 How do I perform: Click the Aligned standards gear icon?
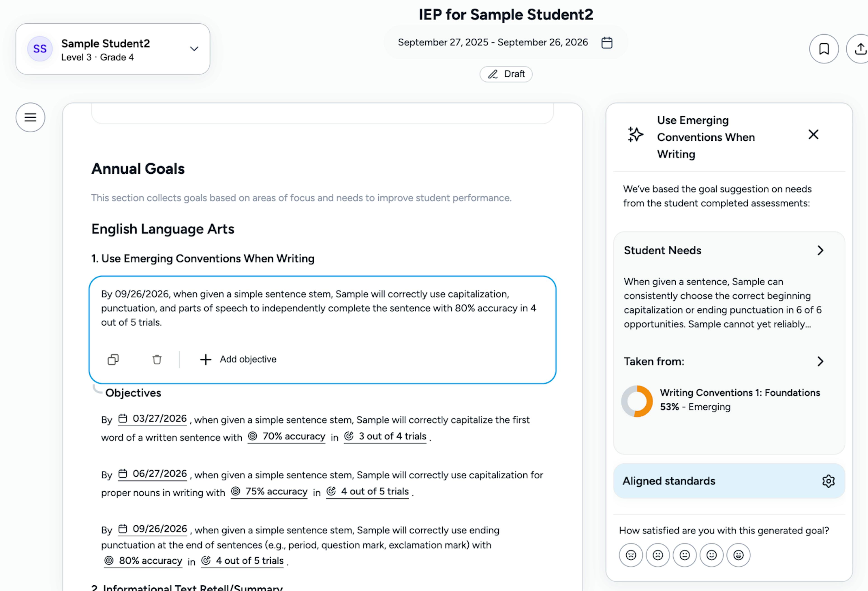(828, 481)
